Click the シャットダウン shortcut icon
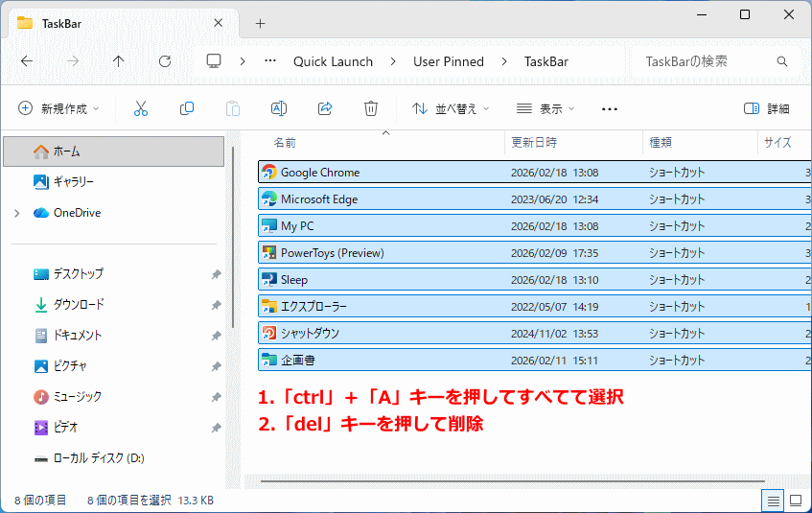This screenshot has height=513, width=812. (x=269, y=333)
